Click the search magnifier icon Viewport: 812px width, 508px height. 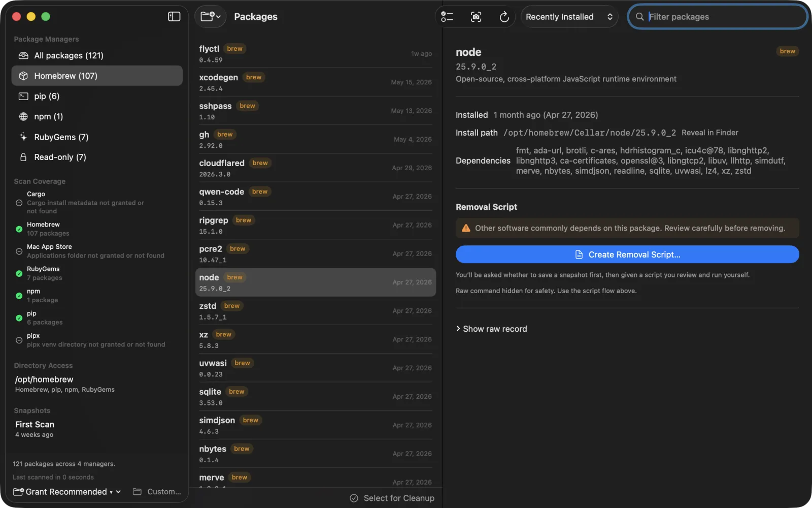(639, 17)
